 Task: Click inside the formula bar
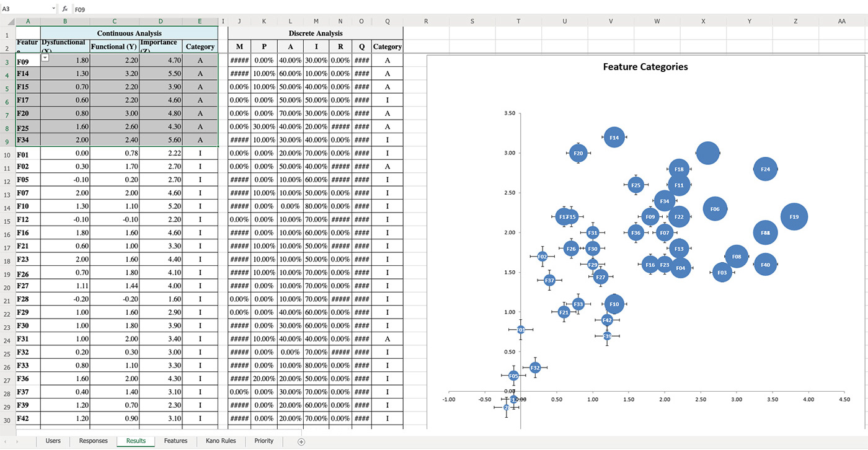[x=186, y=9]
